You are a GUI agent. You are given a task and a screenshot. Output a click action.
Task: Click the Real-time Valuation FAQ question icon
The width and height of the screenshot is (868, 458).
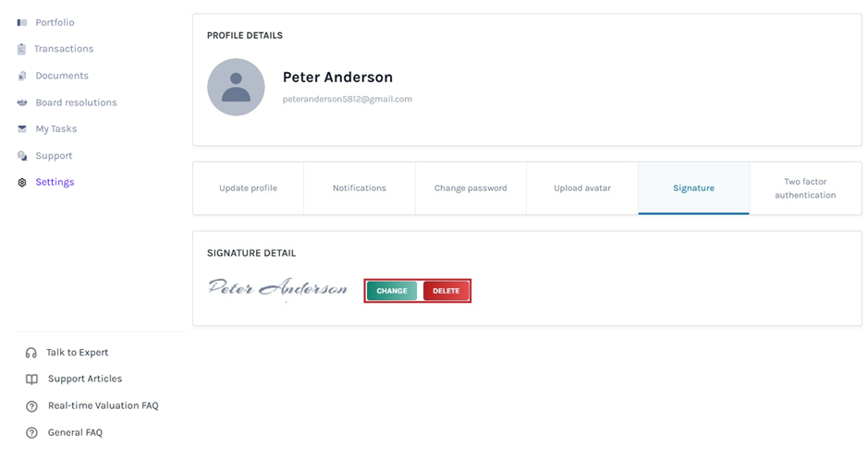click(31, 406)
